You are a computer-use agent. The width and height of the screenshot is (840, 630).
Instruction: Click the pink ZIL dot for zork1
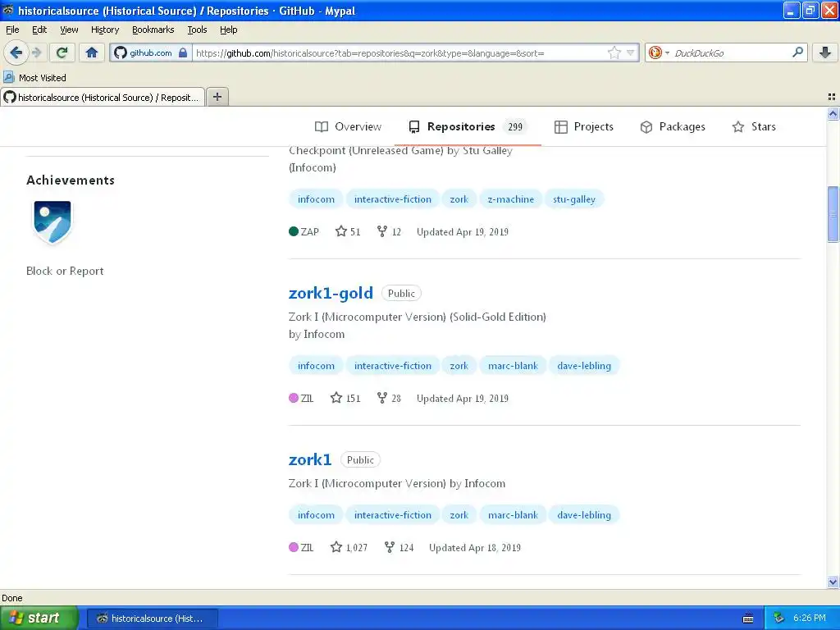[x=294, y=547]
